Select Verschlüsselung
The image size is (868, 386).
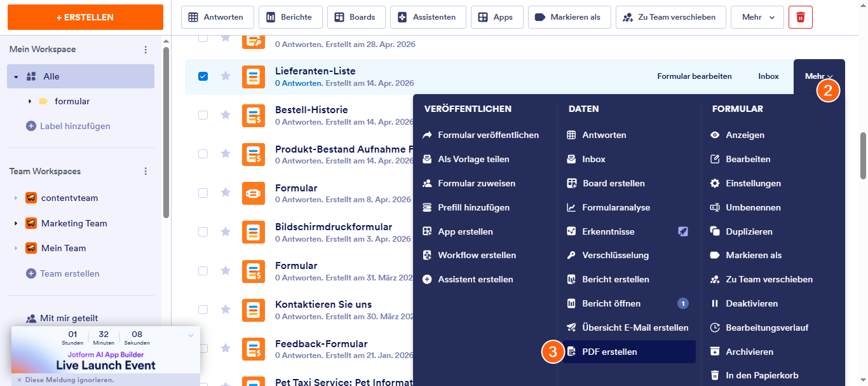pyautogui.click(x=608, y=255)
